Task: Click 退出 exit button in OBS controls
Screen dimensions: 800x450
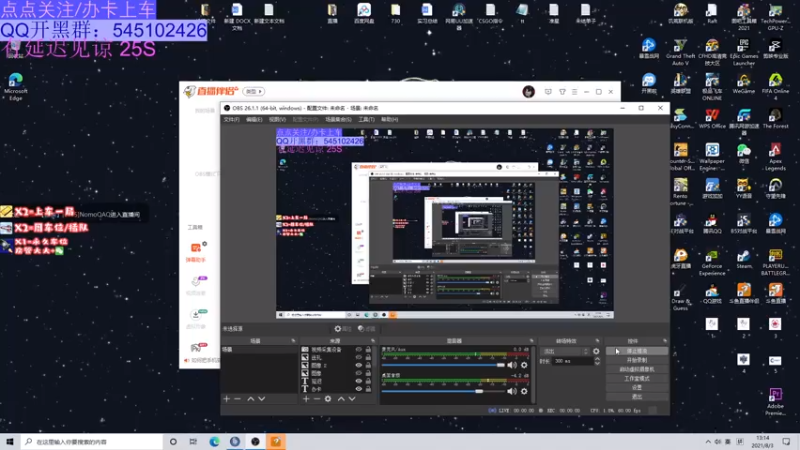Action: tap(637, 396)
